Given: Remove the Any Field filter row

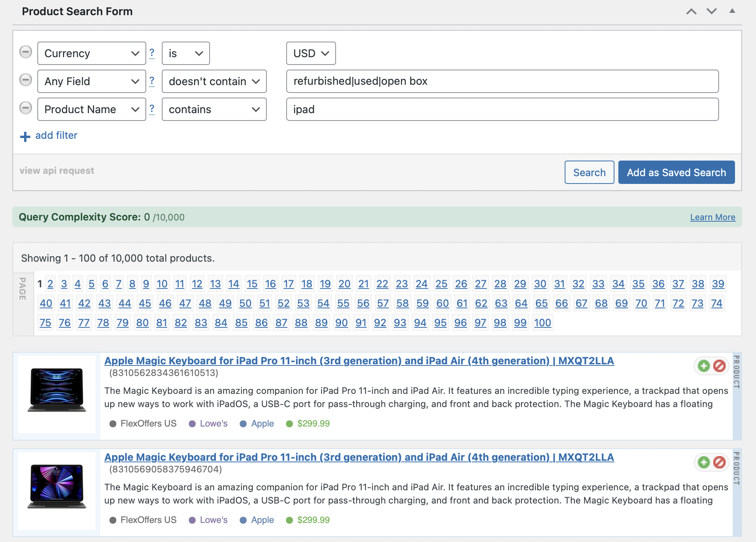Looking at the screenshot, I should click(26, 80).
